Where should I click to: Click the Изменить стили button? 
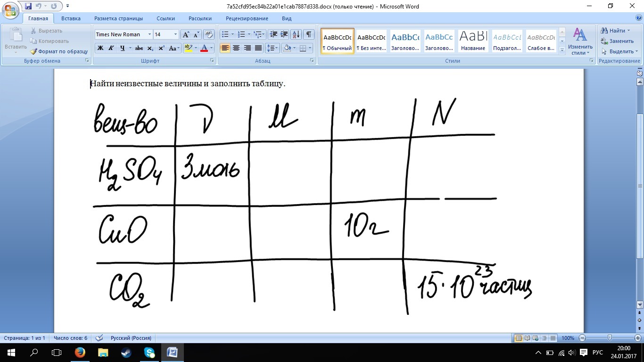coord(580,41)
